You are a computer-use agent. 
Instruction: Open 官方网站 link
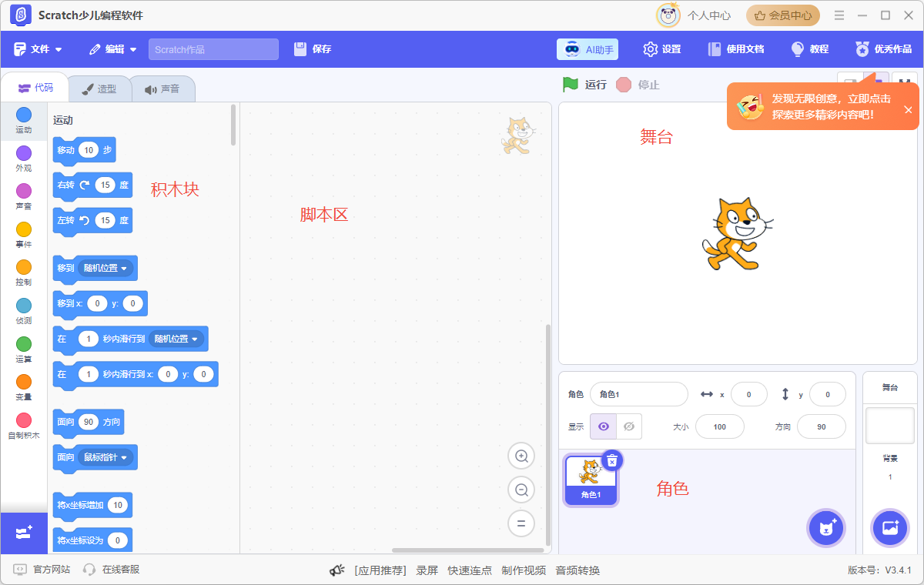(x=42, y=570)
